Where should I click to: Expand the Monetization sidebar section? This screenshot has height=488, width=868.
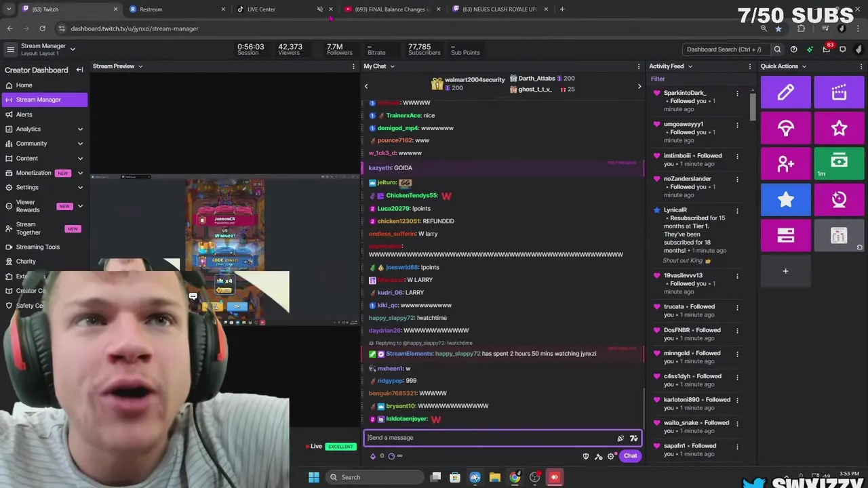point(80,173)
